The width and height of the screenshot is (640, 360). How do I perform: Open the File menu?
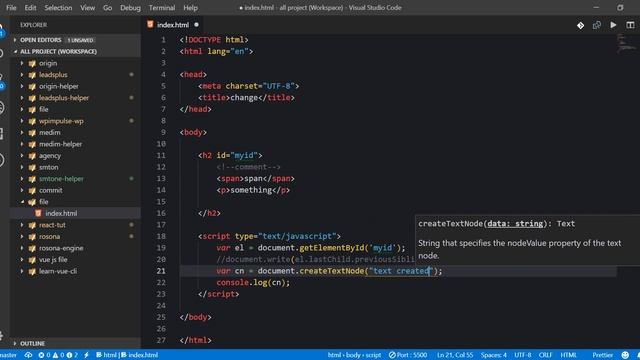(x=11, y=8)
